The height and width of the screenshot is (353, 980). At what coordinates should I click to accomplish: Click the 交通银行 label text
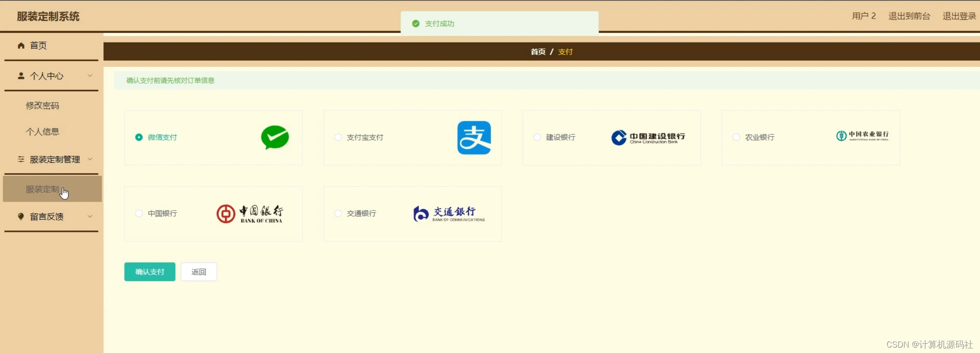361,213
